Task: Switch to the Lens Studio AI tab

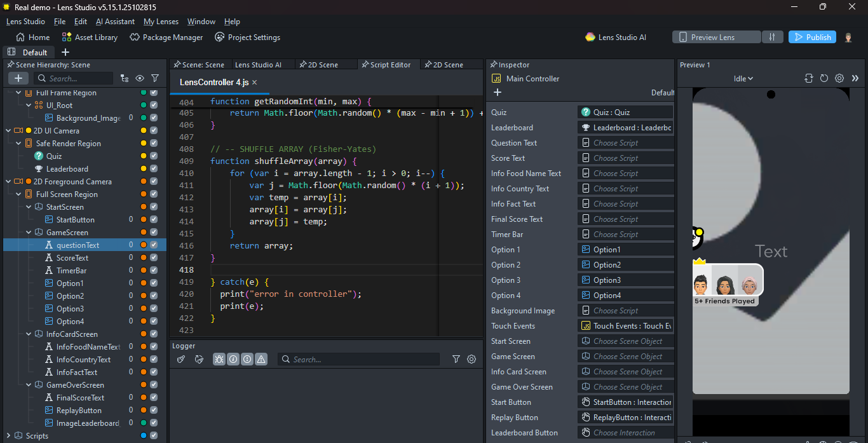Action: (x=258, y=65)
